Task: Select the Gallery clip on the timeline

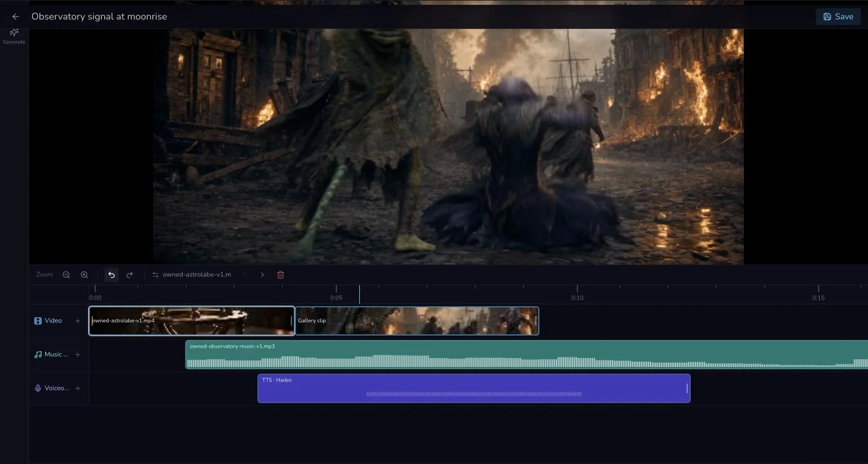Action: (x=417, y=321)
